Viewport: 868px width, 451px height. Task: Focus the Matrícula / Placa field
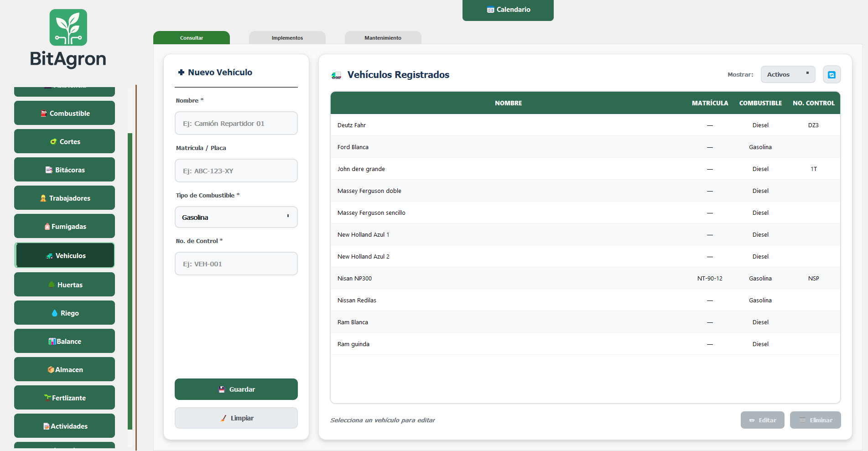(236, 171)
